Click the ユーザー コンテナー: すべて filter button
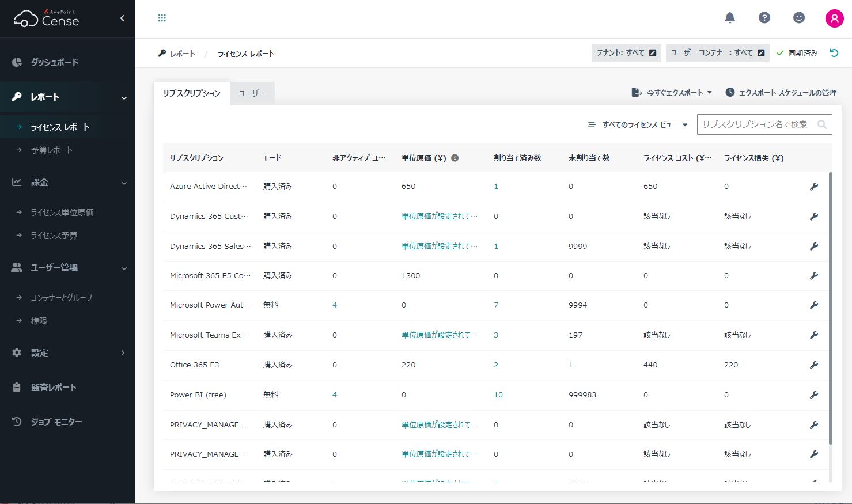This screenshot has height=504, width=852. 718,53
